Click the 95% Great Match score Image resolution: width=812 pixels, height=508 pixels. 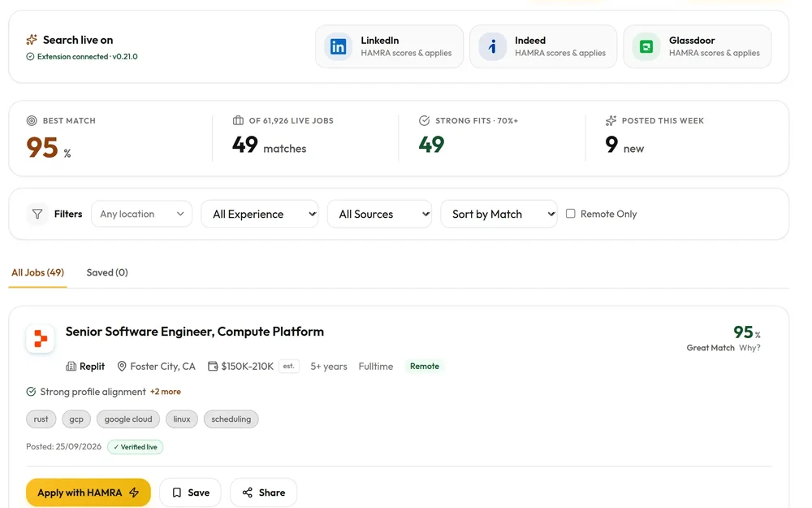[747, 332]
